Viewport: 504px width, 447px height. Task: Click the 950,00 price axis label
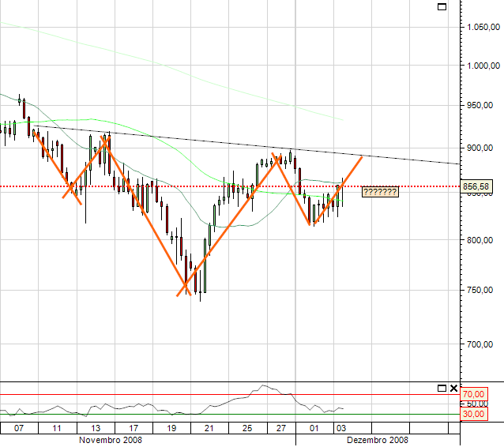point(480,105)
